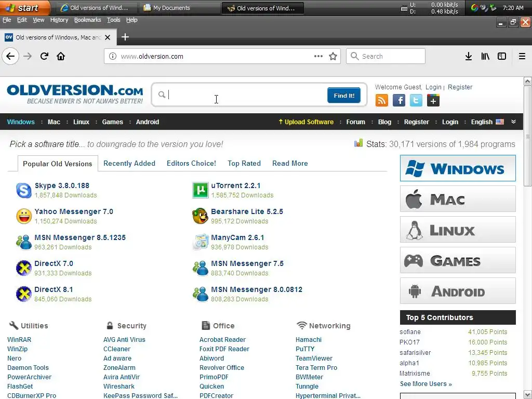Screen dimensions: 532x399
Task: Open the downloads arrow icon
Action: pyautogui.click(x=469, y=56)
